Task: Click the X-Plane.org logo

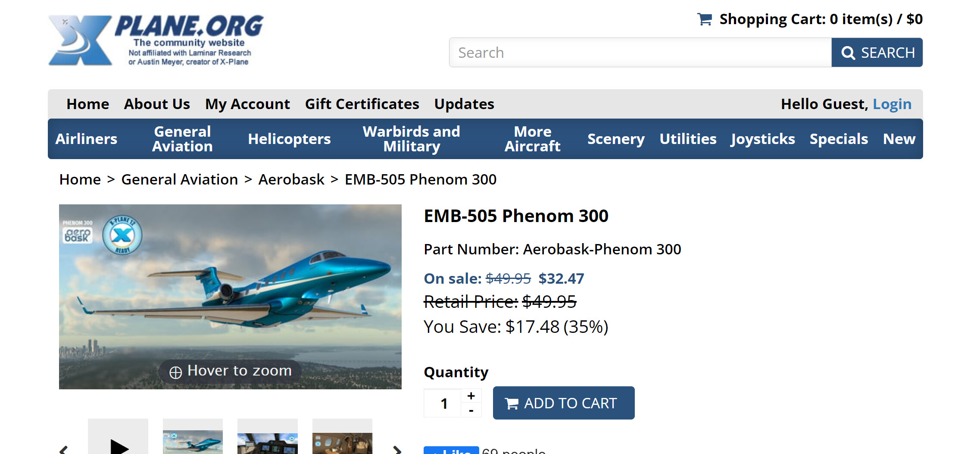Action: click(x=155, y=40)
